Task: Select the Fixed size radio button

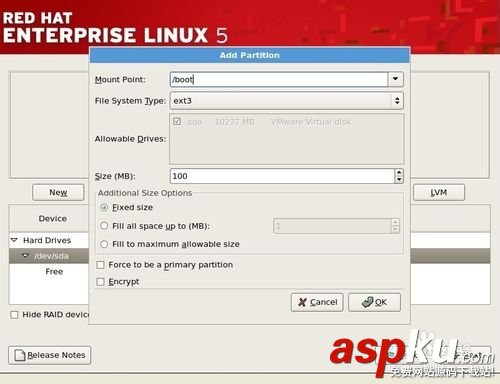Action: point(104,207)
